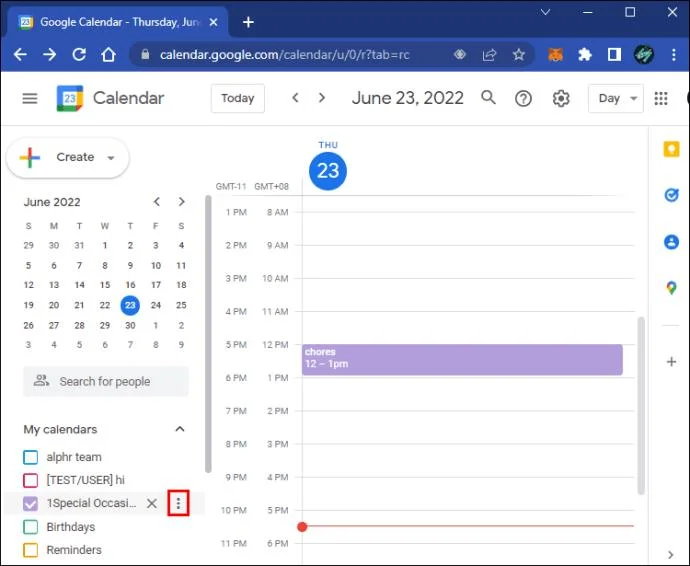690x566 pixels.
Task: Open a new browser tab
Action: (248, 22)
